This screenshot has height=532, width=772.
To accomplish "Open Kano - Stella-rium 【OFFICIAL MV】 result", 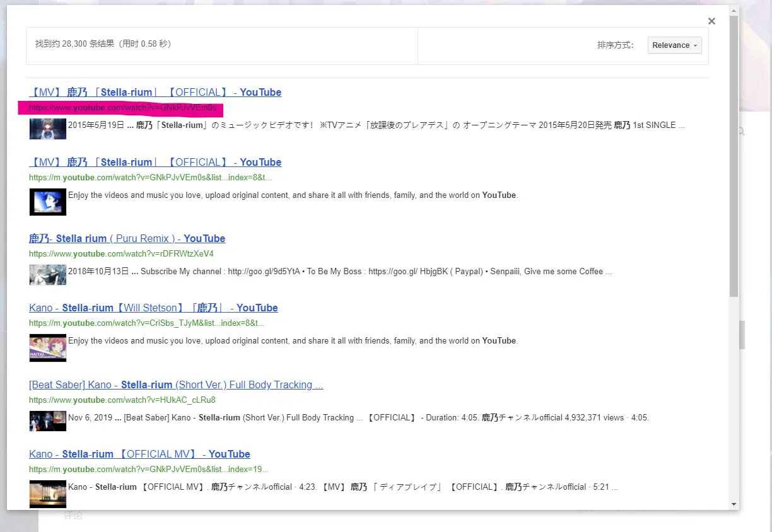I will click(x=139, y=454).
